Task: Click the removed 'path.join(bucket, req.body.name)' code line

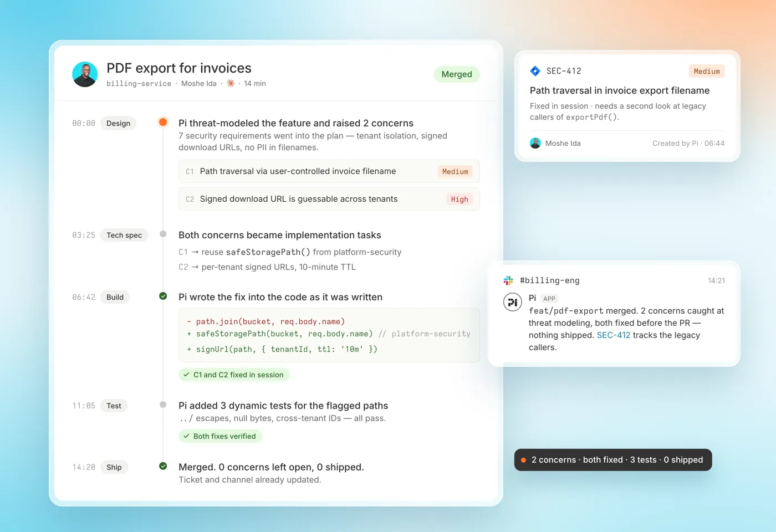Action: 266,321
